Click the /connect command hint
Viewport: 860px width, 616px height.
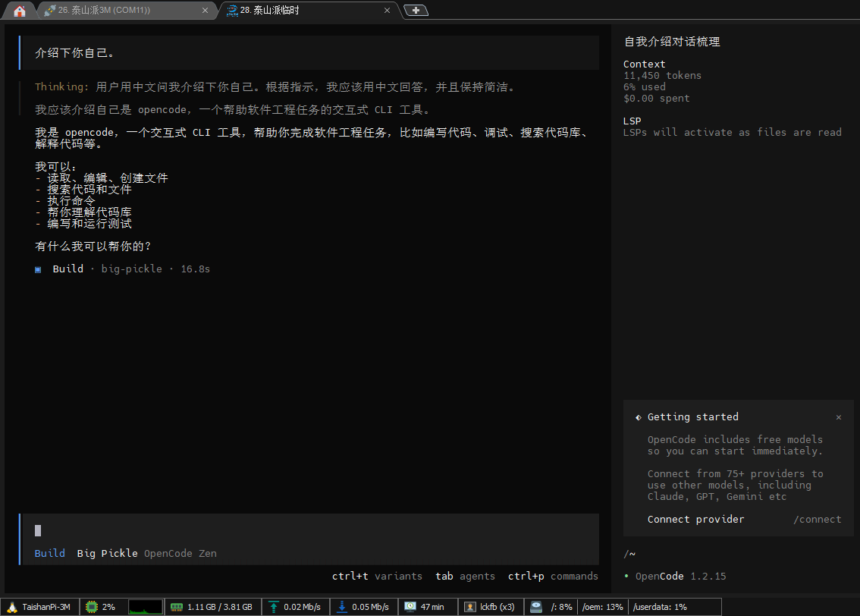818,519
